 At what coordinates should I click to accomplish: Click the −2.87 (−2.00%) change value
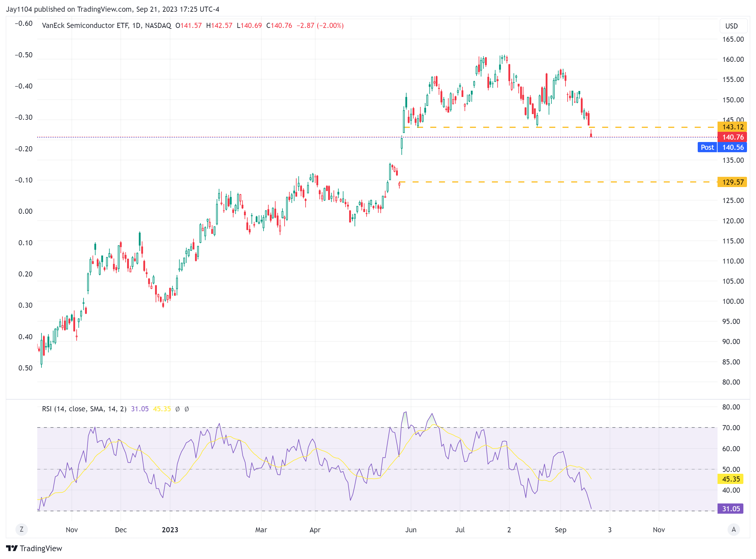[x=320, y=26]
